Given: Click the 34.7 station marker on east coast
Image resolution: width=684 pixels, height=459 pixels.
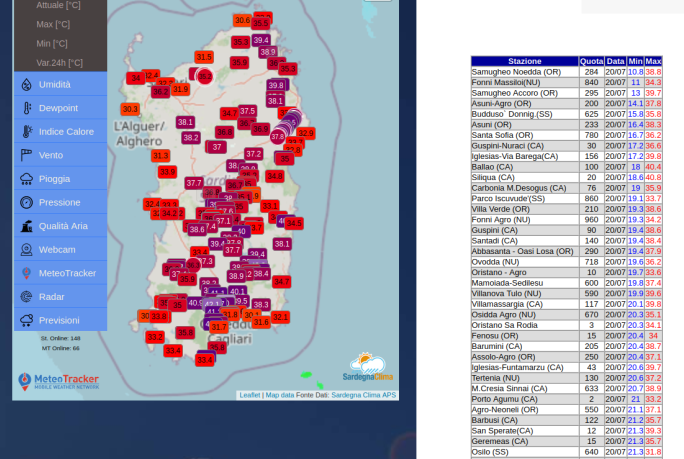Looking at the screenshot, I should 281,282.
